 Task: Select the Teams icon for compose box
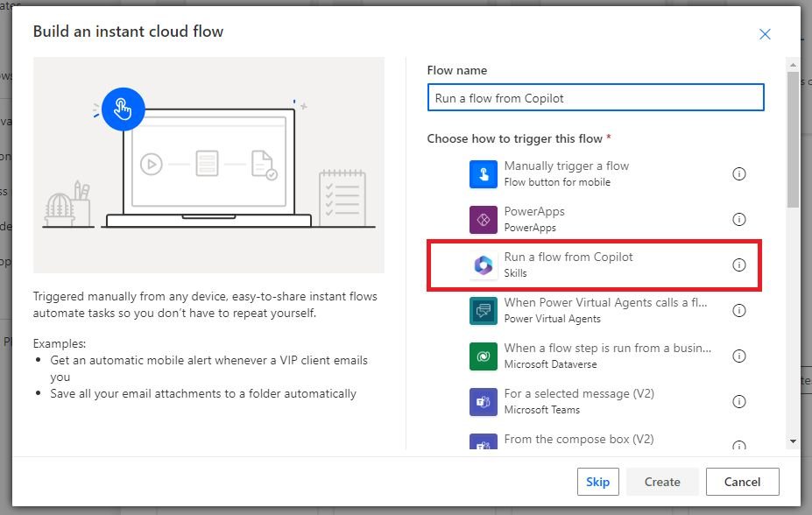pos(484,441)
